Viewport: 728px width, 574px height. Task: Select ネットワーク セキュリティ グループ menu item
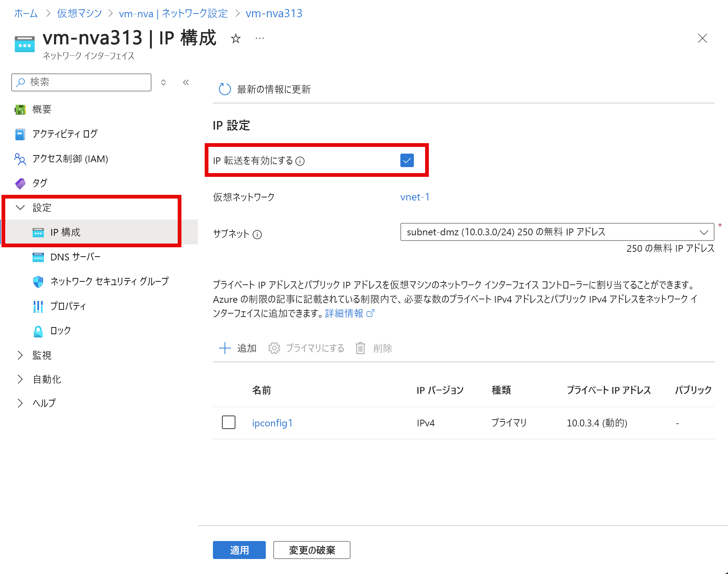[109, 282]
